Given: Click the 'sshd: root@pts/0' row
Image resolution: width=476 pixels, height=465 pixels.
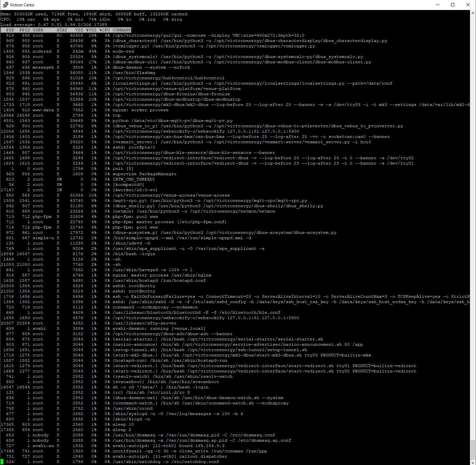Looking at the screenshot, I should pos(78,147).
